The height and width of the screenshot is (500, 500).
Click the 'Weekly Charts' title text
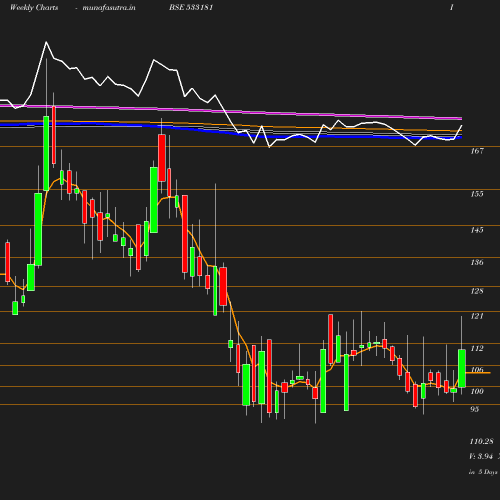pyautogui.click(x=34, y=7)
